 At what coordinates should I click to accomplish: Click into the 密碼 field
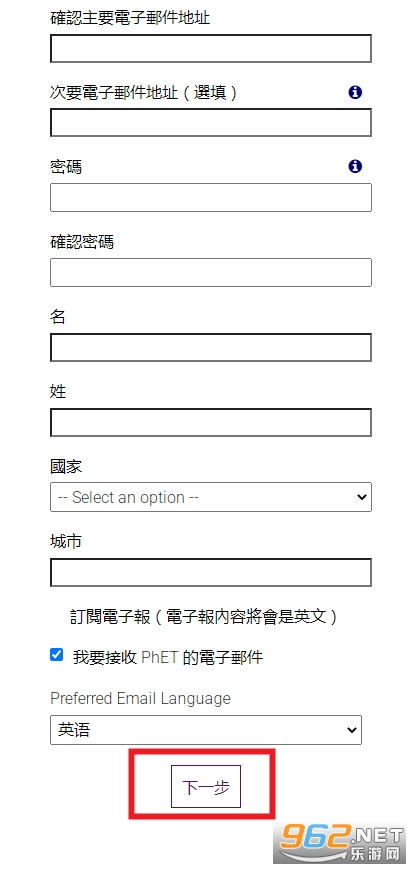[211, 198]
